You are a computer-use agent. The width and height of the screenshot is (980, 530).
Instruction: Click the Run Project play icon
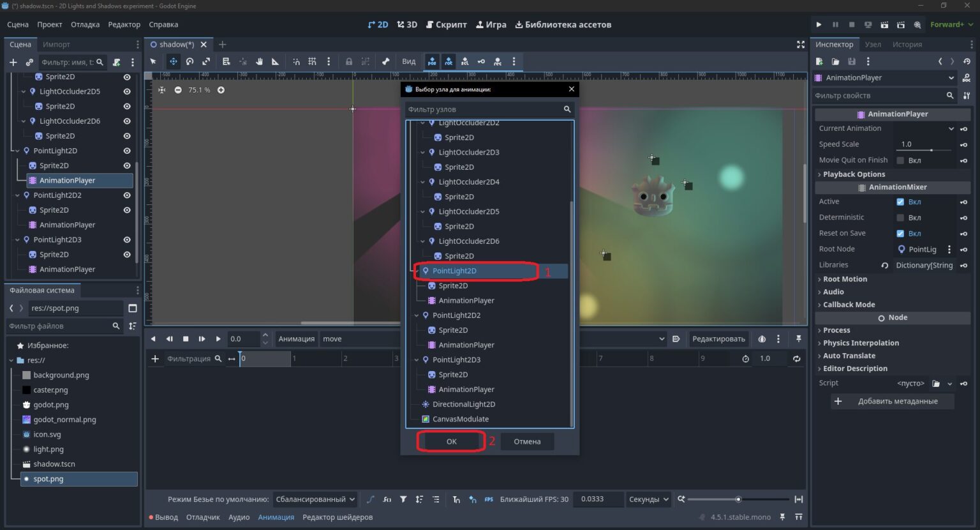[819, 25]
